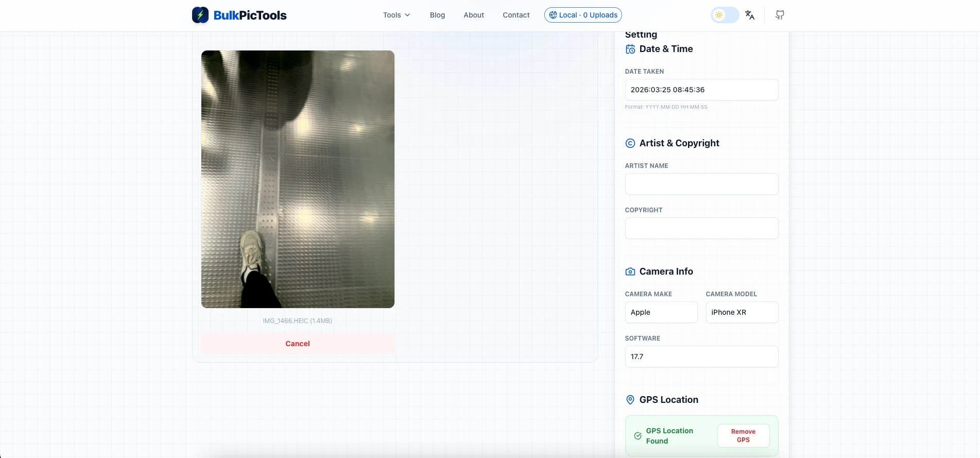Viewport: 980px width, 458px height.
Task: Click the Artist Name input field
Action: [701, 184]
